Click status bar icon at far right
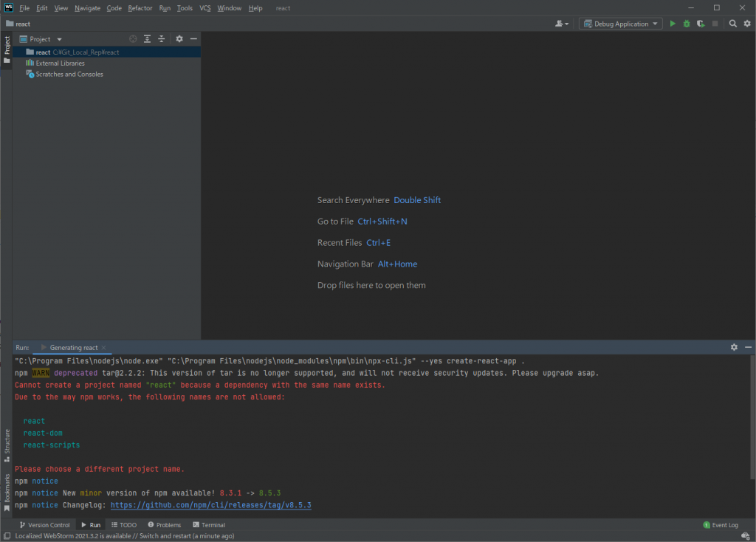This screenshot has height=542, width=756. (x=746, y=536)
